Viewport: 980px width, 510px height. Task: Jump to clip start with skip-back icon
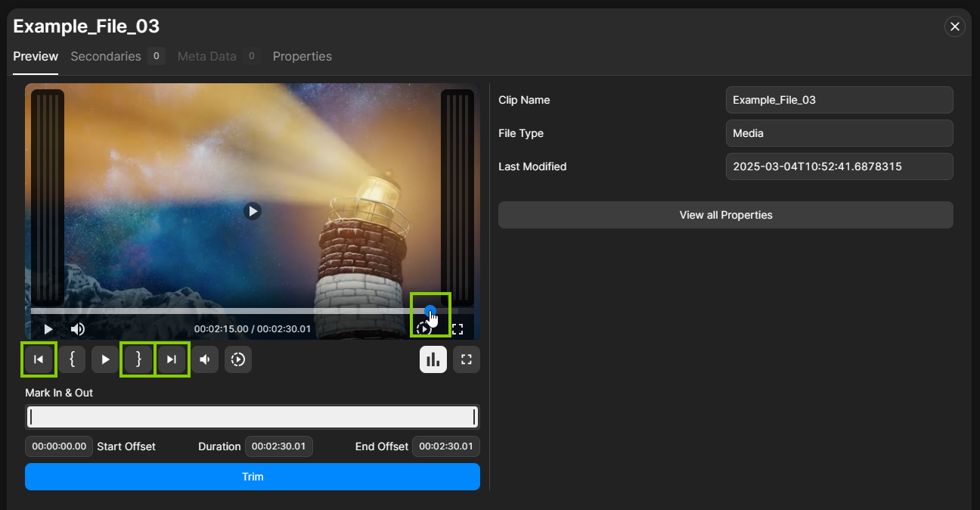pyautogui.click(x=39, y=359)
